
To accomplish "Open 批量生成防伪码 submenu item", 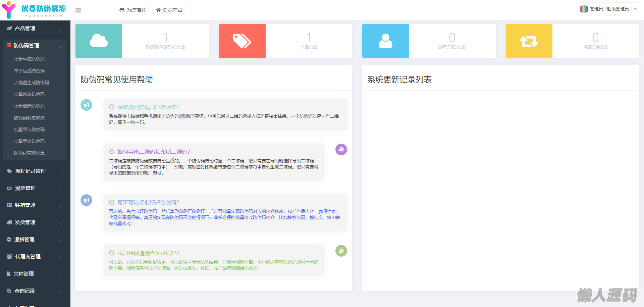I will [29, 59].
